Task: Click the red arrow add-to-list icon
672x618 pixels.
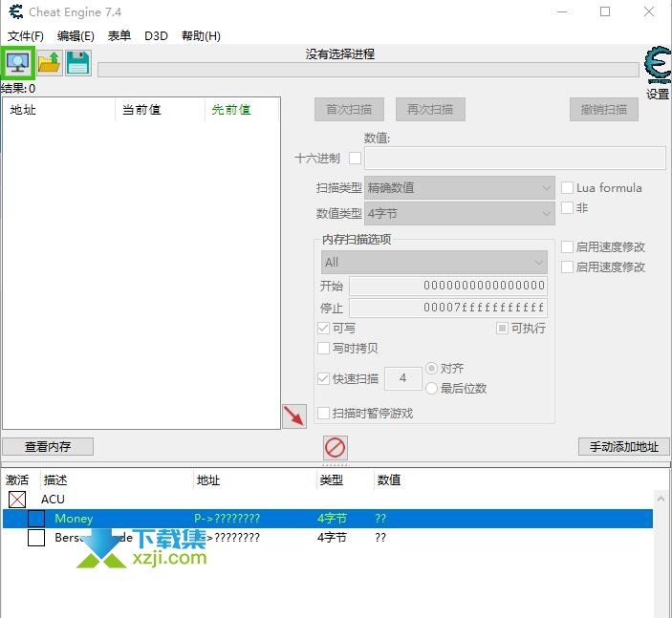Action: [x=294, y=416]
